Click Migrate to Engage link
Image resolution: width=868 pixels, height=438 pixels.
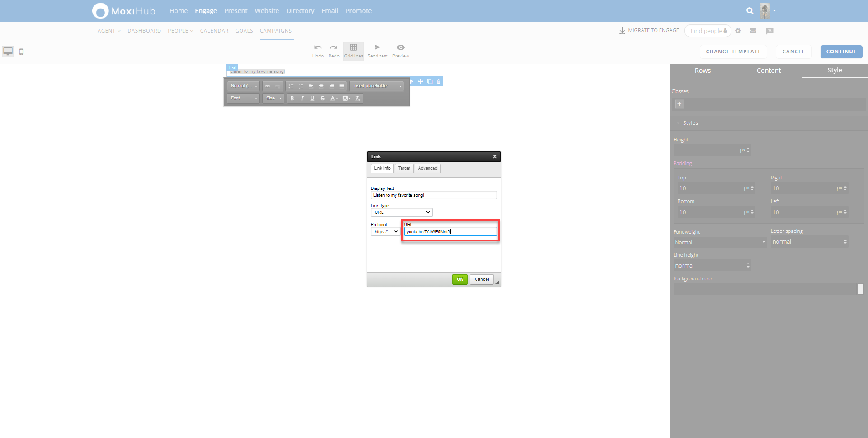click(649, 30)
